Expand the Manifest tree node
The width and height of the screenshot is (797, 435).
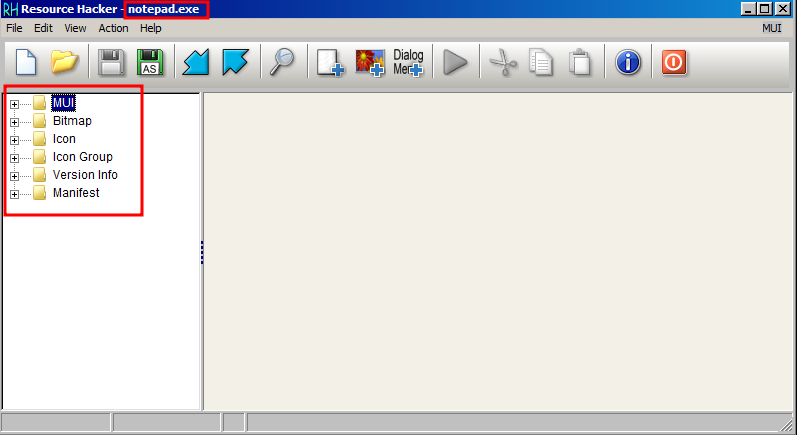[14, 194]
